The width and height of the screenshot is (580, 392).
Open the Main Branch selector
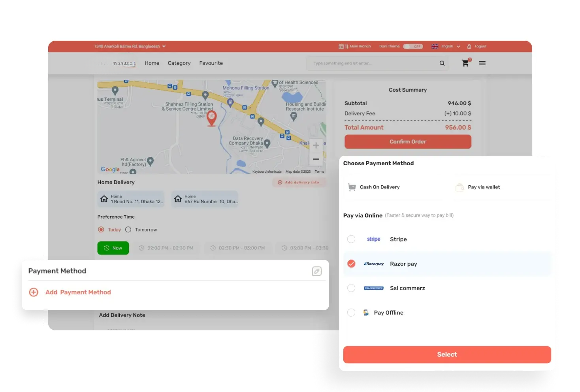coord(355,47)
